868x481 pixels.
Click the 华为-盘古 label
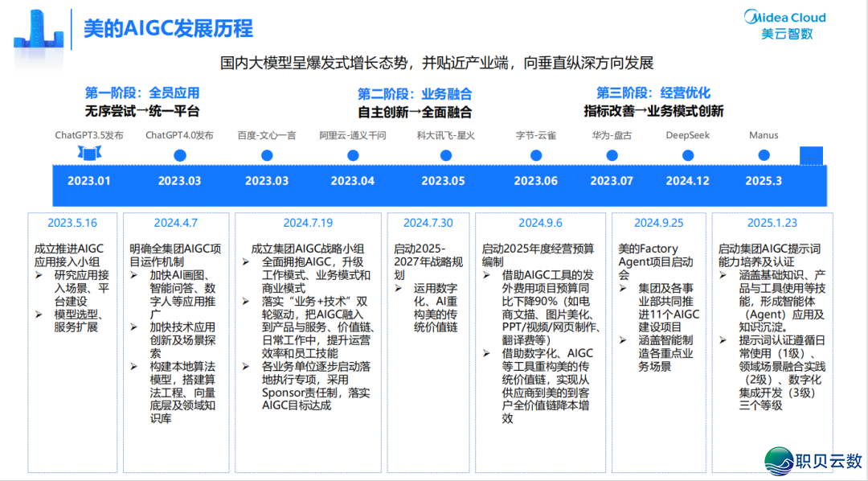(612, 135)
